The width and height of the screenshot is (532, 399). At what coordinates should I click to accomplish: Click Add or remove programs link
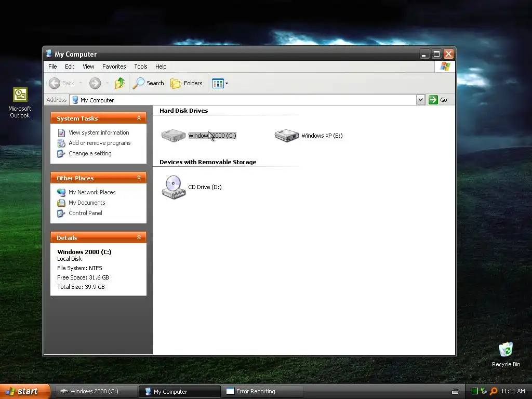coord(99,143)
